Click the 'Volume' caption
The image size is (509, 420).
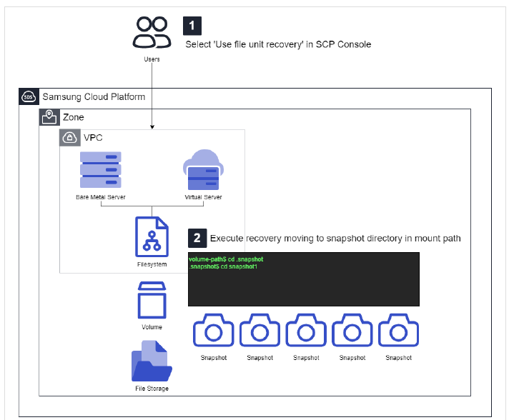click(x=152, y=327)
